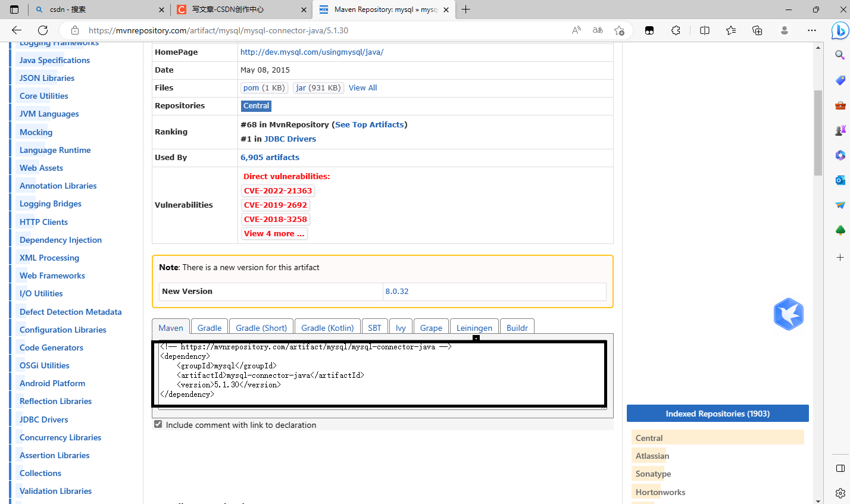Open read aloud icon in address bar
Image resolution: width=850 pixels, height=504 pixels.
tap(576, 30)
